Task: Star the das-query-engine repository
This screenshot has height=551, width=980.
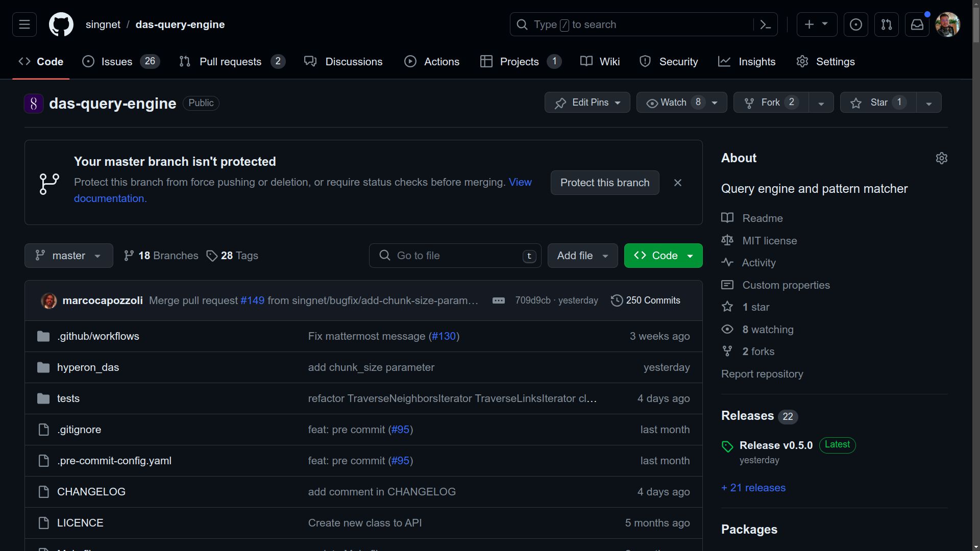Action: 878,103
